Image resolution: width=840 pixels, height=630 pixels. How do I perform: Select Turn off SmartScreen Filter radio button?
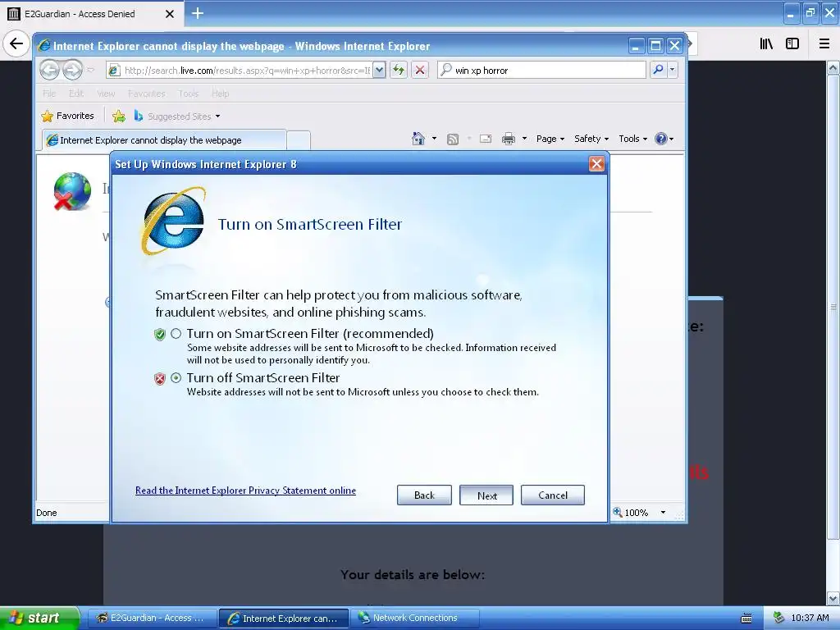coord(176,377)
